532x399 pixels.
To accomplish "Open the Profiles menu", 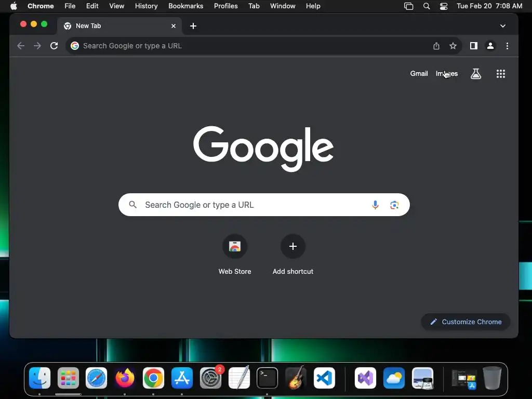I will [225, 6].
